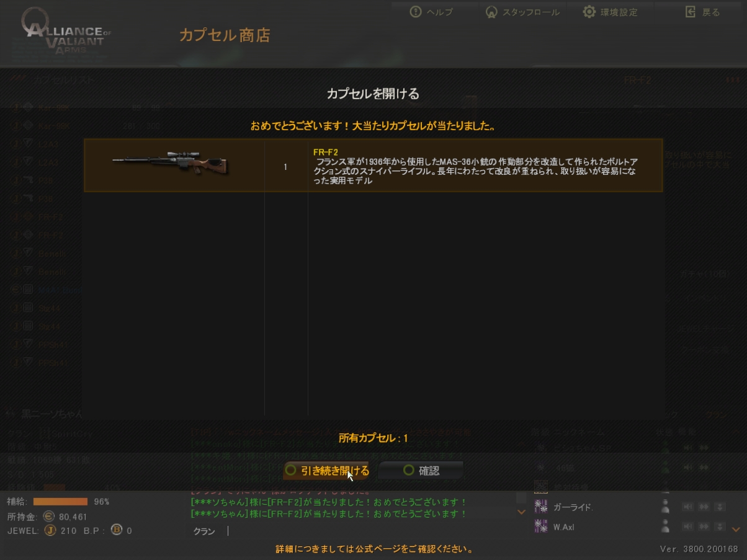Expand chat log with orange chevron

point(521,512)
